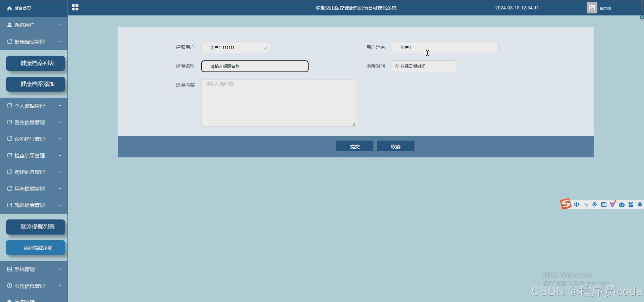Screen dimensions: 644x302
Task: Click the picture icon beside 系统管理
Action: 9,269
